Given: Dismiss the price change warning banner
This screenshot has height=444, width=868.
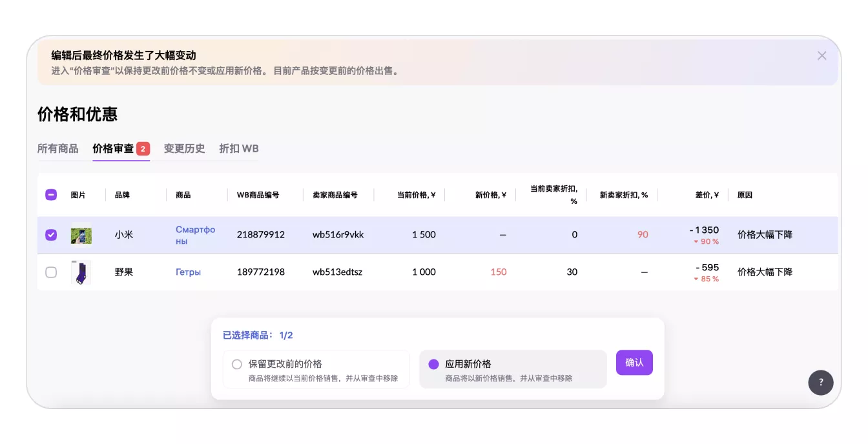Looking at the screenshot, I should (x=821, y=55).
